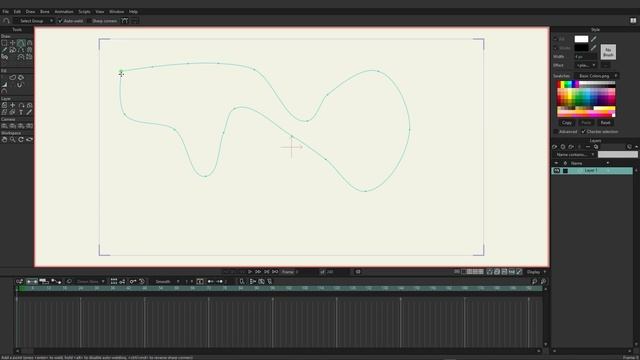Delete layer using the minus icon

[588, 147]
